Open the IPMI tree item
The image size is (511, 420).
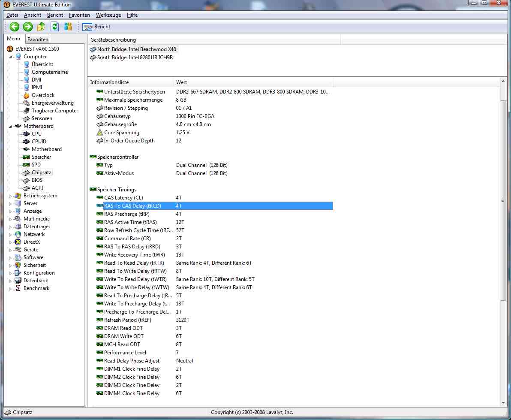(37, 88)
